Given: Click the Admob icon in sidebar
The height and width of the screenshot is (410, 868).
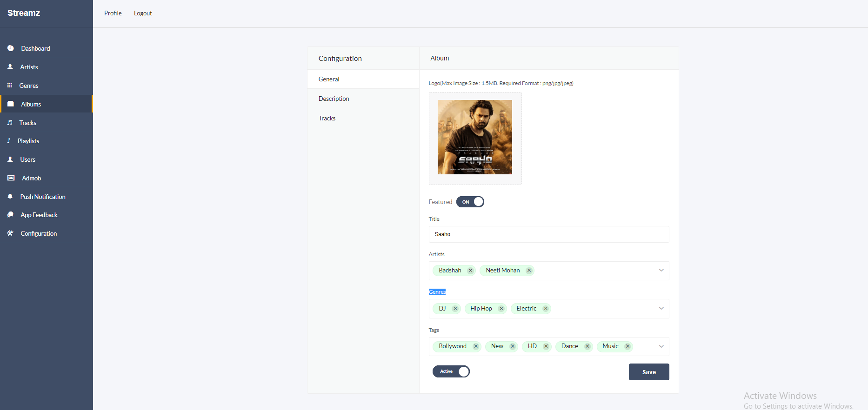Looking at the screenshot, I should [x=11, y=178].
